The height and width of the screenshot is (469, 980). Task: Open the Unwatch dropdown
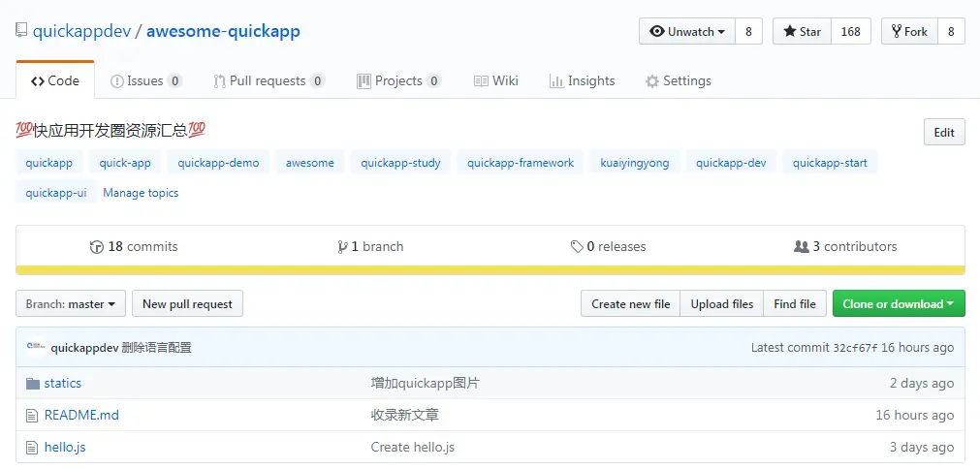pyautogui.click(x=687, y=31)
